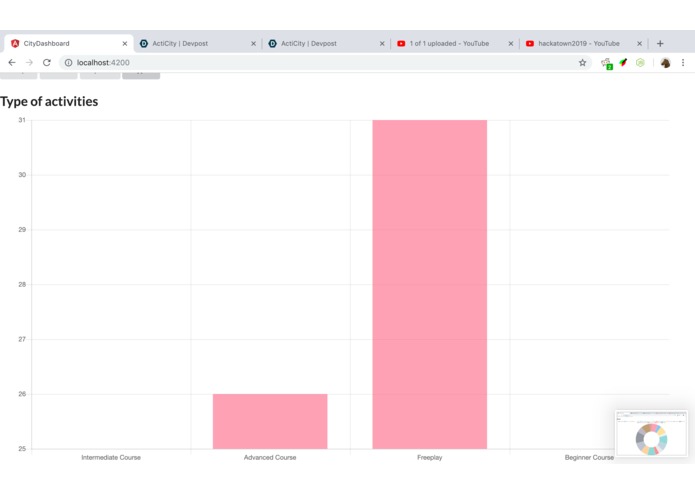View site information icon in address bar
The height and width of the screenshot is (494, 695).
pyautogui.click(x=68, y=63)
